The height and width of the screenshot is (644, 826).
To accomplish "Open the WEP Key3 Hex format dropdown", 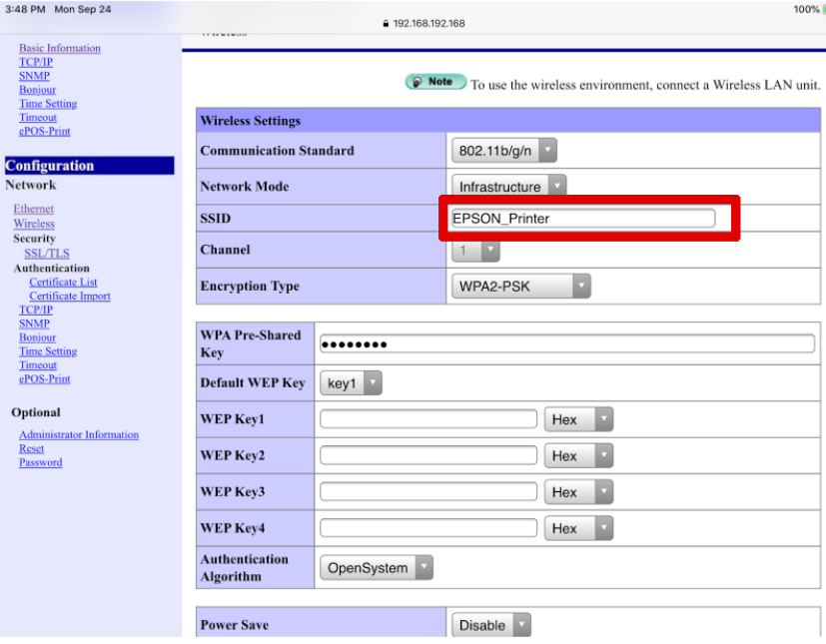I will pos(578,492).
